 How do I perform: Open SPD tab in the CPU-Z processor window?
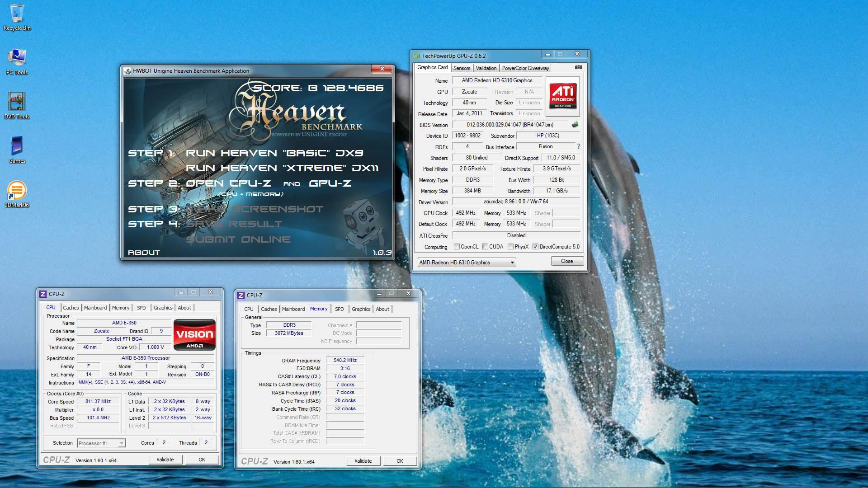point(142,308)
